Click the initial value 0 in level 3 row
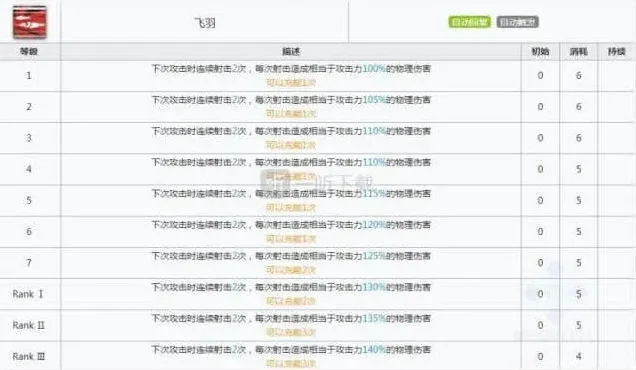Screen dimensions: 636x370 [540, 138]
